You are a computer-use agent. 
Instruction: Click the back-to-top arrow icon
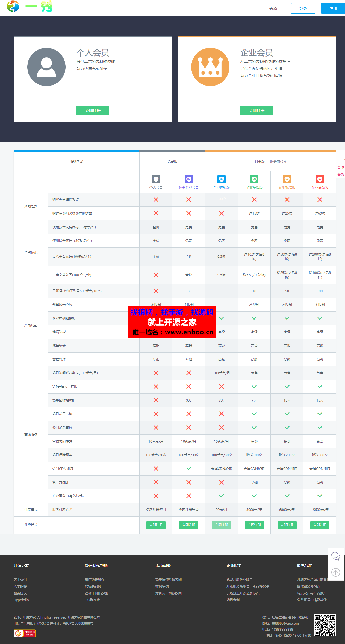point(336,572)
